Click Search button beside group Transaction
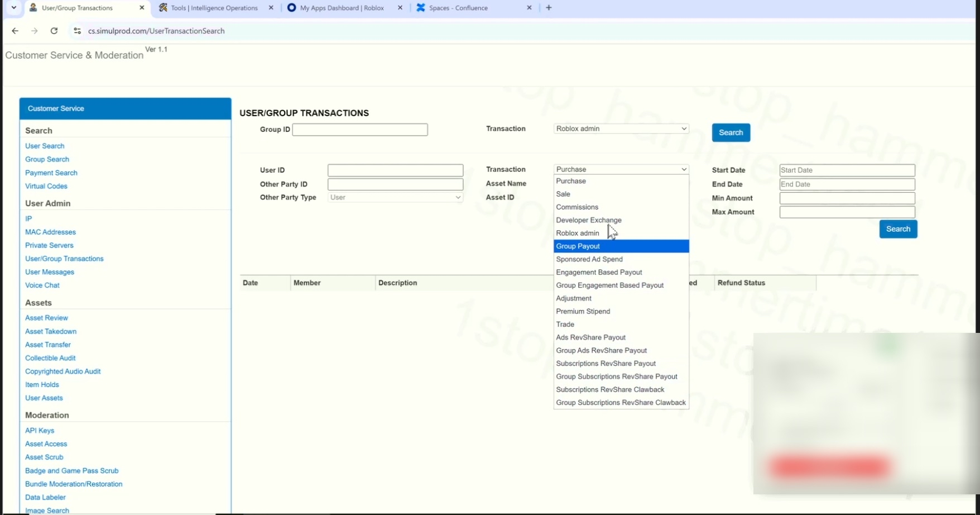 tap(731, 132)
